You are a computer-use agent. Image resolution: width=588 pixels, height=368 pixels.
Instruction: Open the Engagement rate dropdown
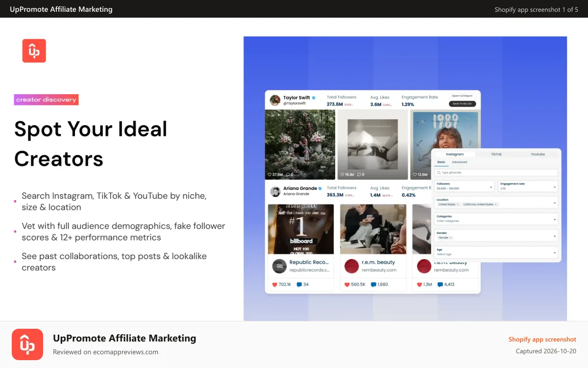pos(528,186)
